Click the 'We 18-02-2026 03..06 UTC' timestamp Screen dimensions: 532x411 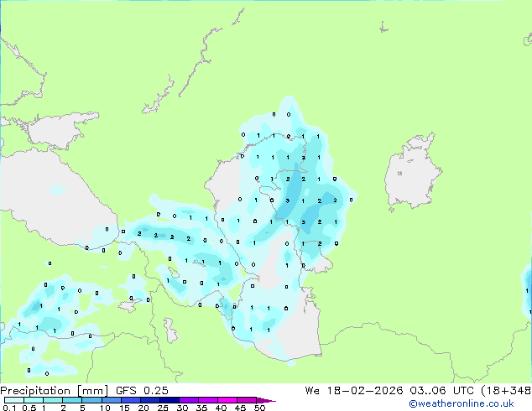point(391,391)
